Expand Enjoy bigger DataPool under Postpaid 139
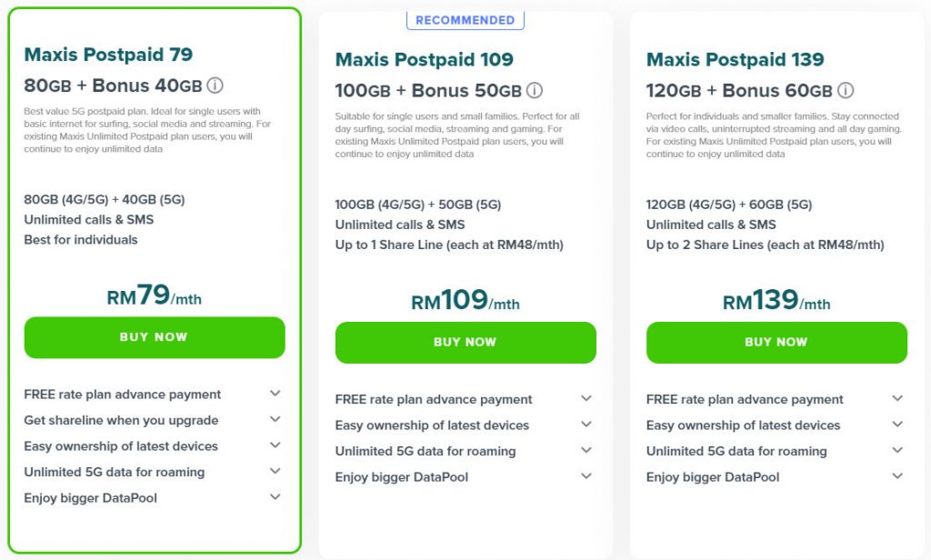The height and width of the screenshot is (560, 931). point(775,477)
